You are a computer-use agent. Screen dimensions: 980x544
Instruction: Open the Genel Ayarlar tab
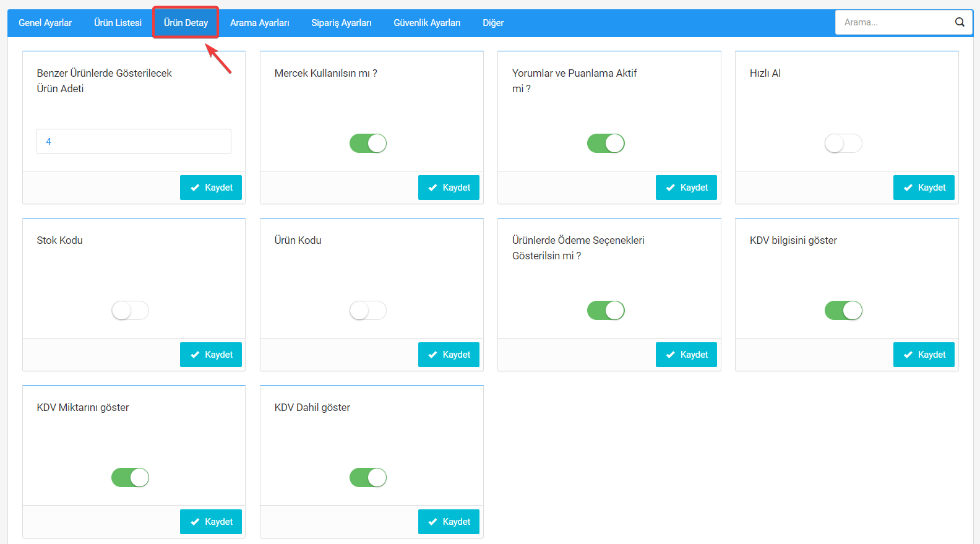click(x=45, y=23)
